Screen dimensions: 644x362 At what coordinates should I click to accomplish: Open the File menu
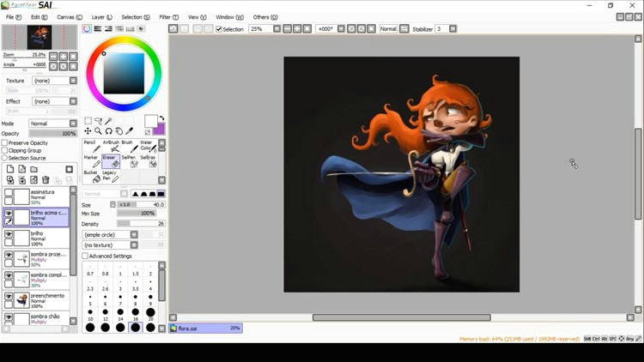click(14, 17)
